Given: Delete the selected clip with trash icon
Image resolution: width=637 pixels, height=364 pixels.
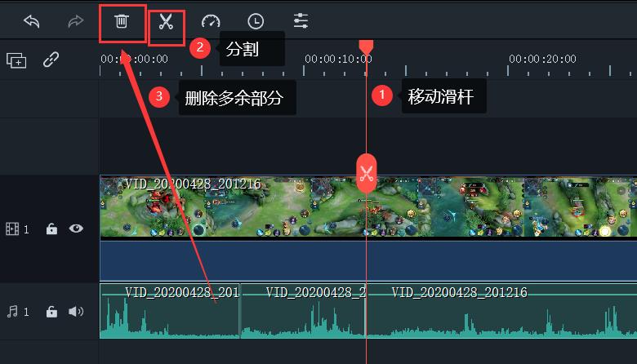Looking at the screenshot, I should coord(122,21).
